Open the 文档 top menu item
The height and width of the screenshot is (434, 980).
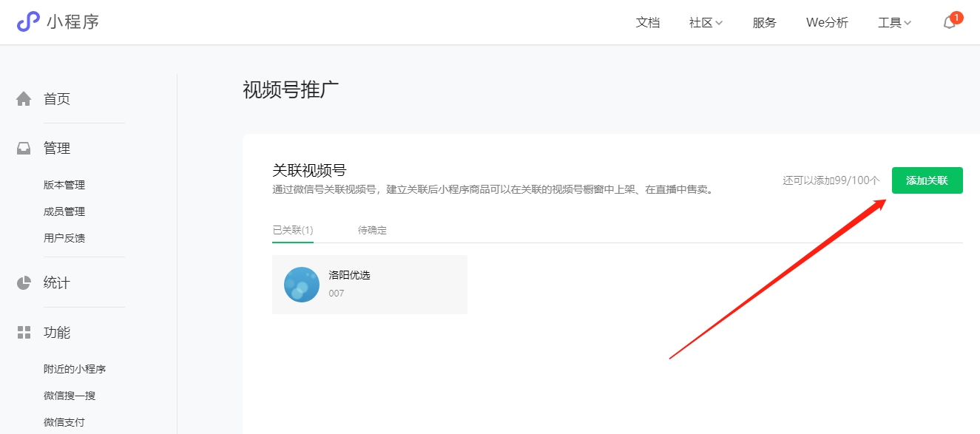point(648,23)
